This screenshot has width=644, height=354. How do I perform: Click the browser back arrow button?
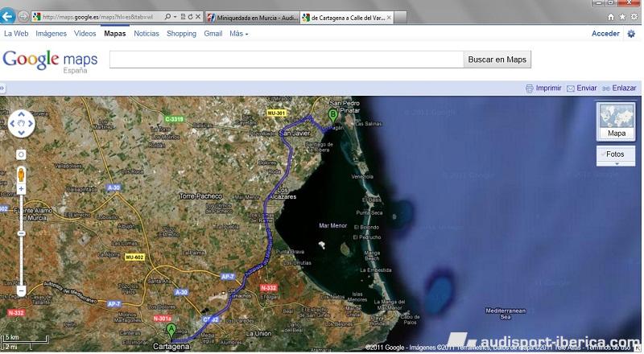tap(9, 16)
